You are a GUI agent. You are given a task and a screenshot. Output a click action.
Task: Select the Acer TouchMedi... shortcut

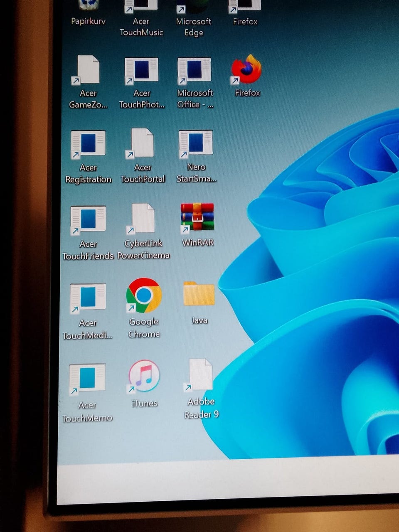[87, 312]
